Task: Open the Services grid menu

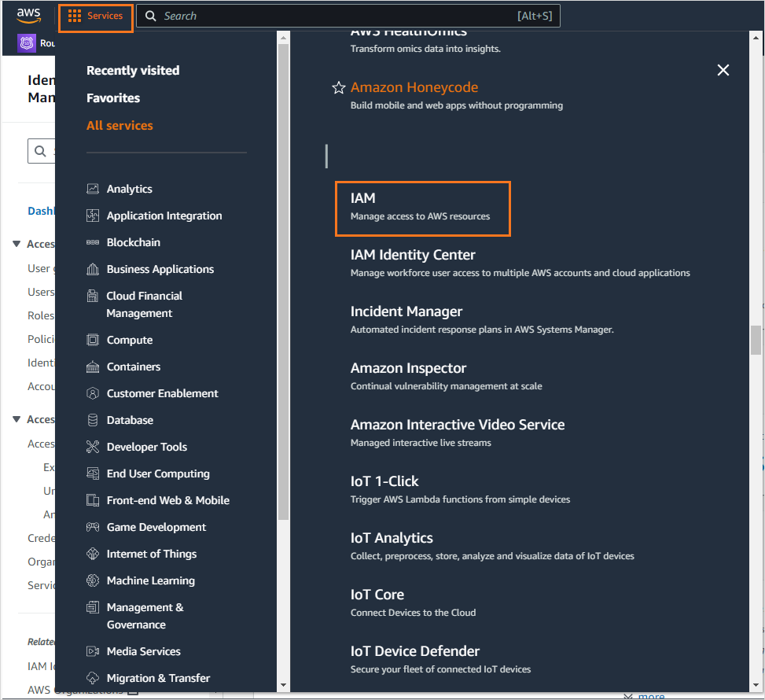Action: (95, 16)
